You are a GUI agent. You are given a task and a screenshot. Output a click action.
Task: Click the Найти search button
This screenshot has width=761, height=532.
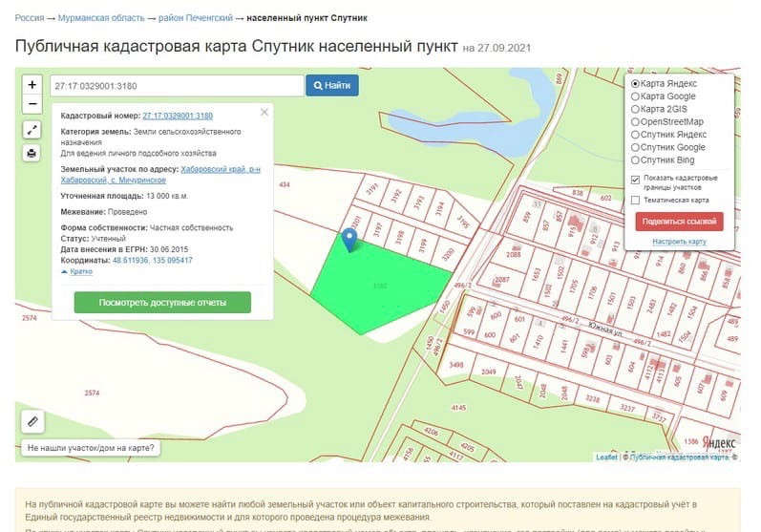[332, 85]
